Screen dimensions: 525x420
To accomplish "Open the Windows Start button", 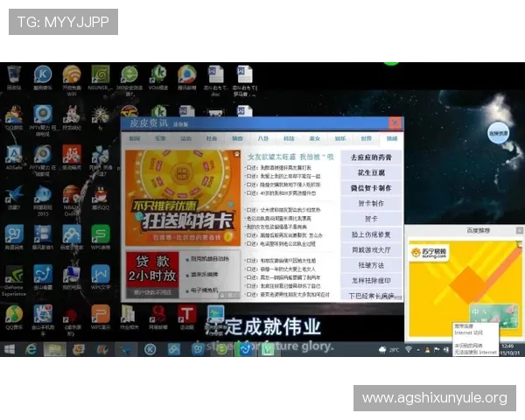I will [x=10, y=350].
